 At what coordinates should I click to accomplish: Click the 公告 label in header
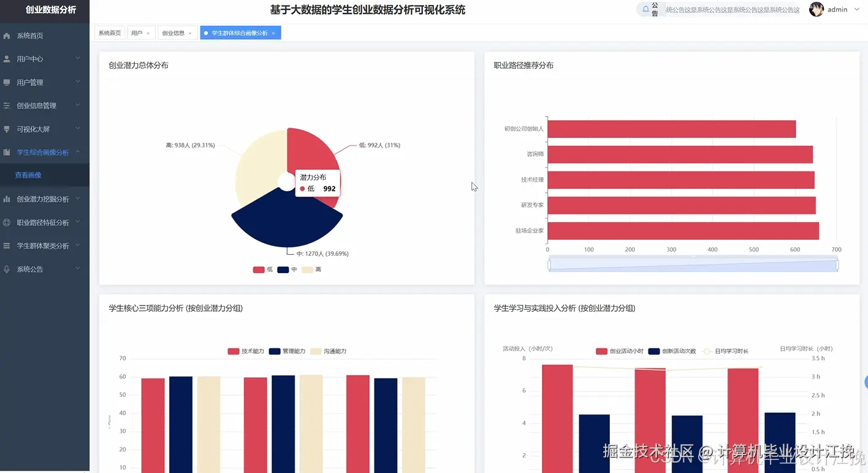pyautogui.click(x=655, y=9)
